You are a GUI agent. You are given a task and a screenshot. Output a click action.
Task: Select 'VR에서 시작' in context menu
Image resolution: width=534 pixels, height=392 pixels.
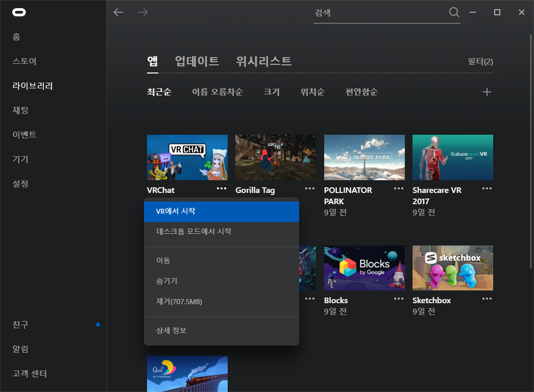[222, 211]
